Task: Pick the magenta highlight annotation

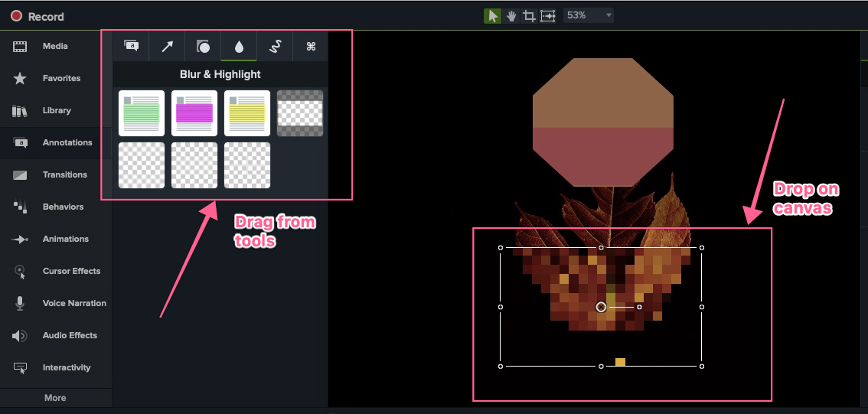Action: 194,113
